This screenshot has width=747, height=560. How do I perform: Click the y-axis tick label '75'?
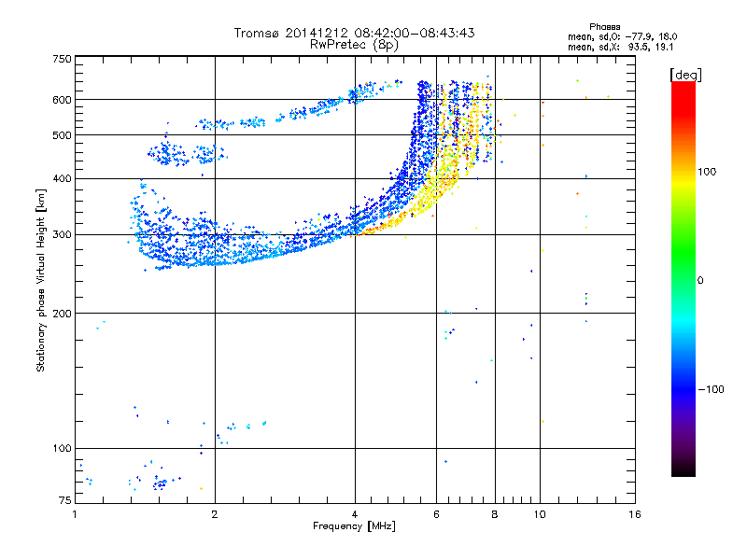click(65, 500)
